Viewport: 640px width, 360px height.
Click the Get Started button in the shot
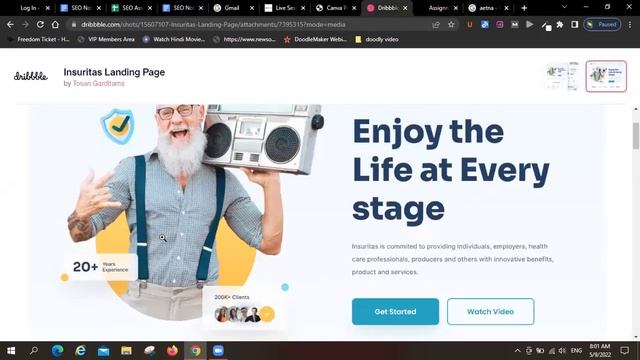[x=395, y=311]
